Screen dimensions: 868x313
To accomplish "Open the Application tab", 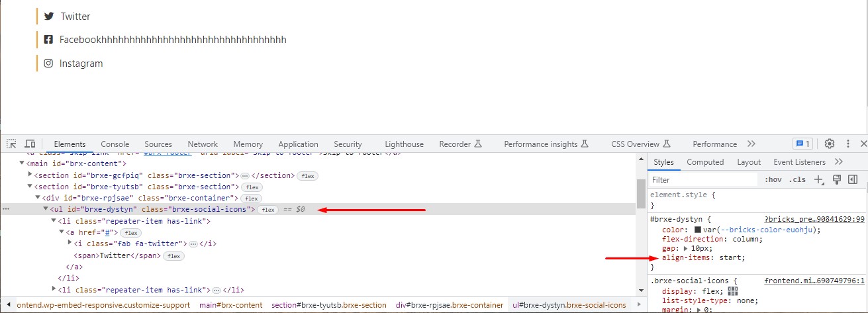I will (298, 144).
